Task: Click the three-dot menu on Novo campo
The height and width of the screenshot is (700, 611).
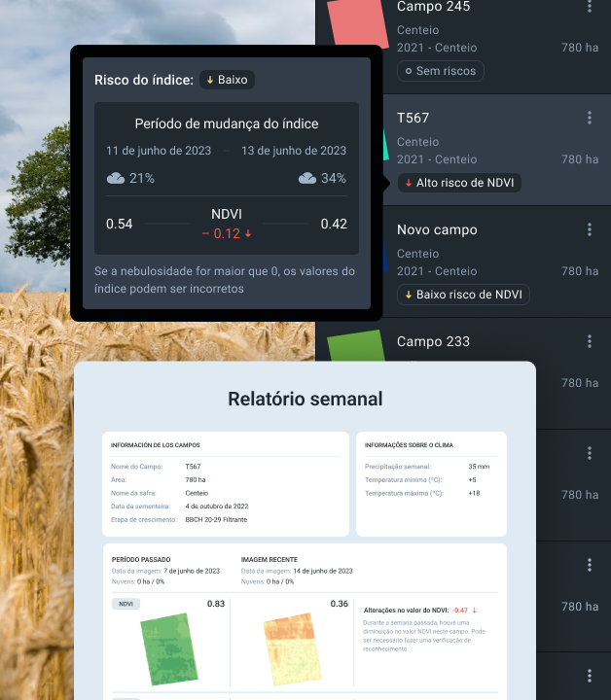Action: (589, 230)
